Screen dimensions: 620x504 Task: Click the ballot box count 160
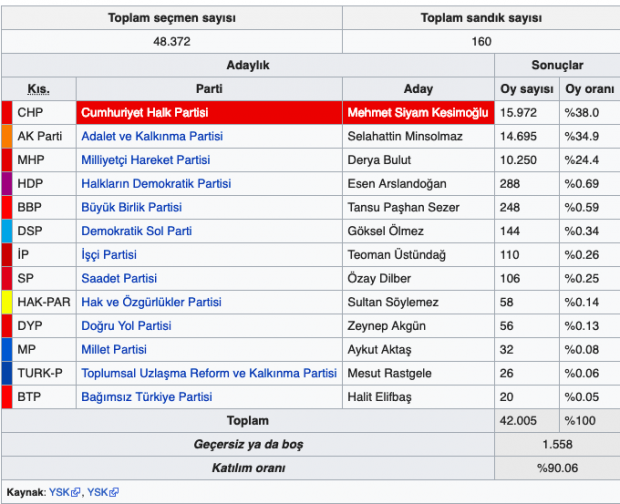click(x=481, y=42)
